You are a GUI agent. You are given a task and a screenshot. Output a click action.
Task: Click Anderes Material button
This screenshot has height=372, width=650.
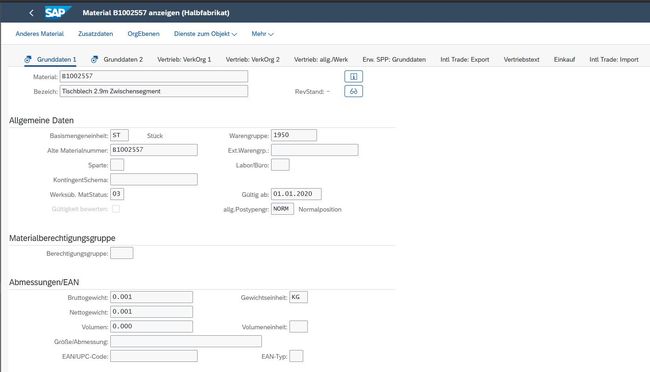click(x=40, y=34)
